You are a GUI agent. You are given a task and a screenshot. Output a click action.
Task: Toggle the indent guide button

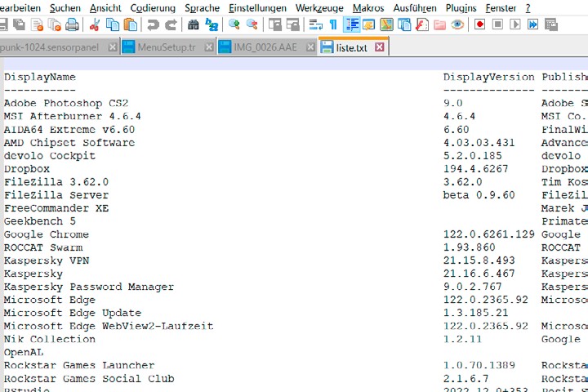coord(352,25)
